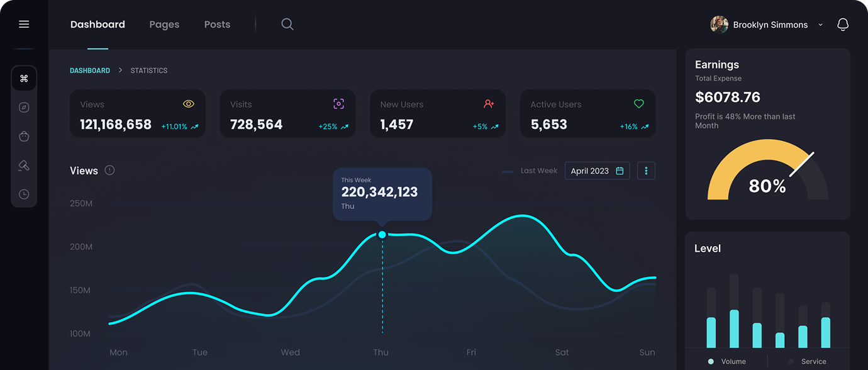The image size is (868, 370).
Task: Click the Thursday data point on chart
Action: tap(382, 235)
